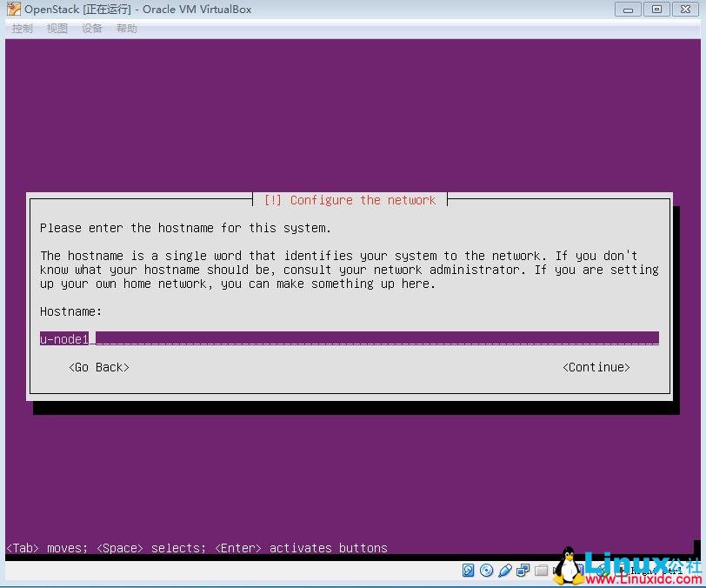Maximize the VirtualBox window
Viewport: 706px width, 588px height.
pyautogui.click(x=656, y=9)
